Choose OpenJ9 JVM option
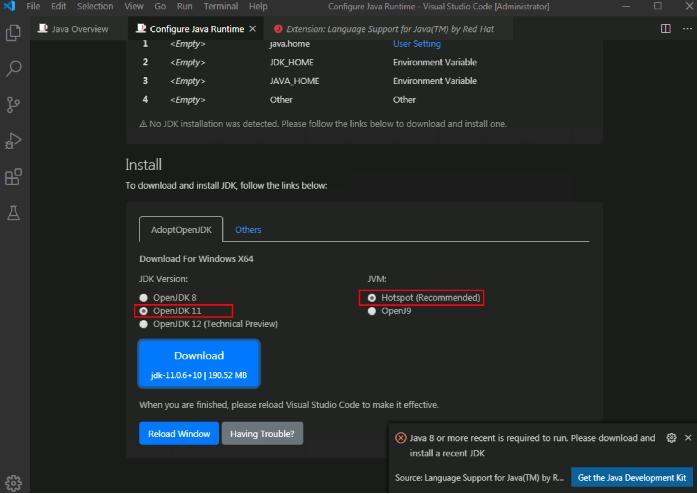Image resolution: width=697 pixels, height=494 pixels. (x=372, y=311)
